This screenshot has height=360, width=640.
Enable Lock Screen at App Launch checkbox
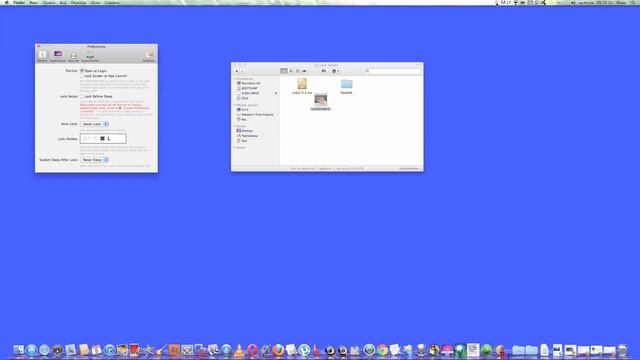[x=82, y=76]
